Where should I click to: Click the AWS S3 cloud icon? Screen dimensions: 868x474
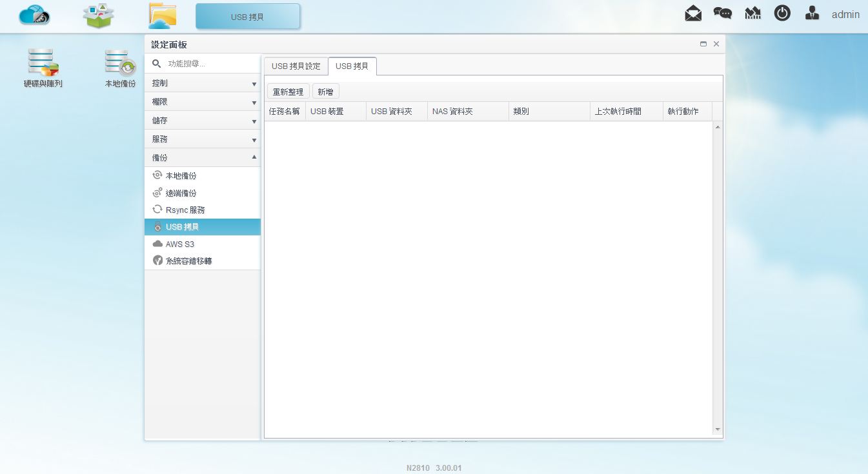click(x=157, y=244)
